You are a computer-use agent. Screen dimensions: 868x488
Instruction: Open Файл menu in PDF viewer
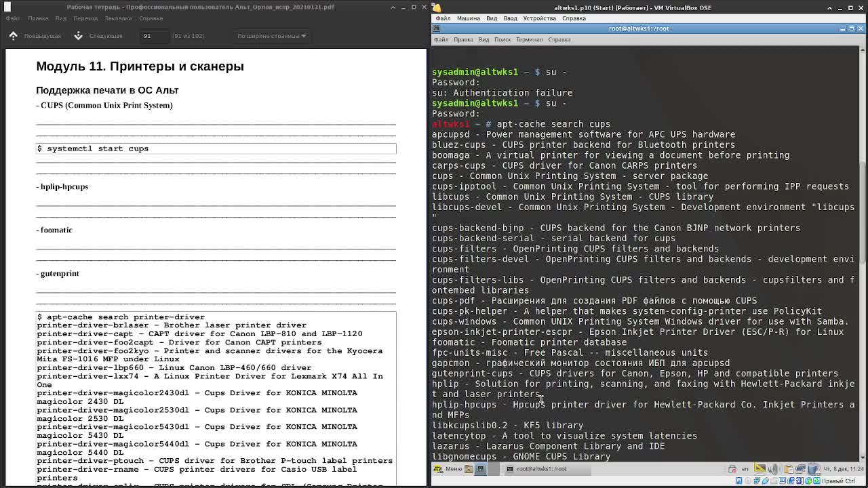[x=14, y=18]
